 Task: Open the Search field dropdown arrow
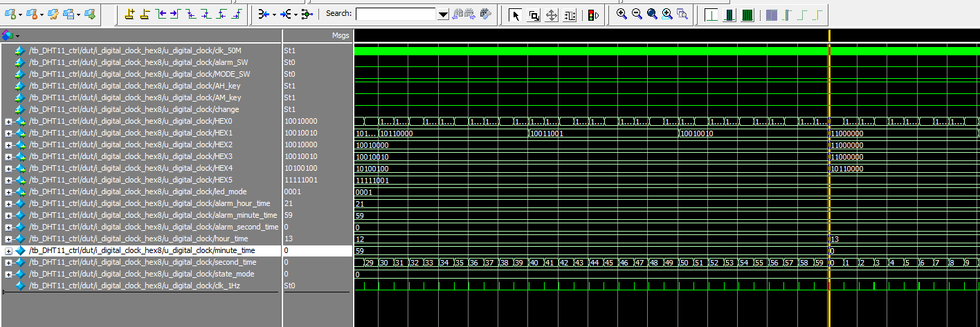(443, 15)
